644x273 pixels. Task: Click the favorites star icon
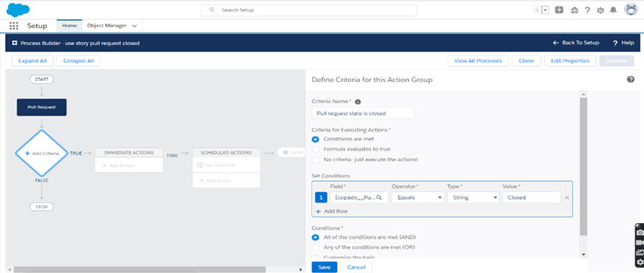coord(537,10)
